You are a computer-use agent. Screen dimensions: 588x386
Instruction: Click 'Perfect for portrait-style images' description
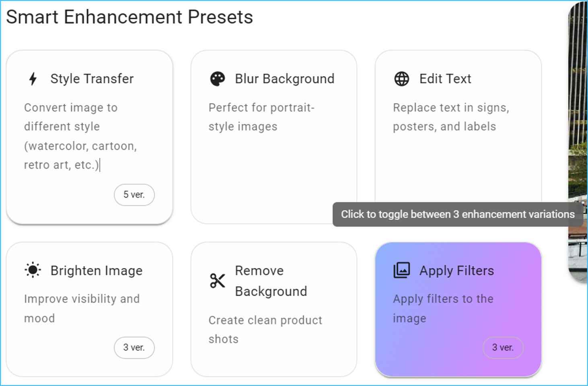(x=261, y=117)
